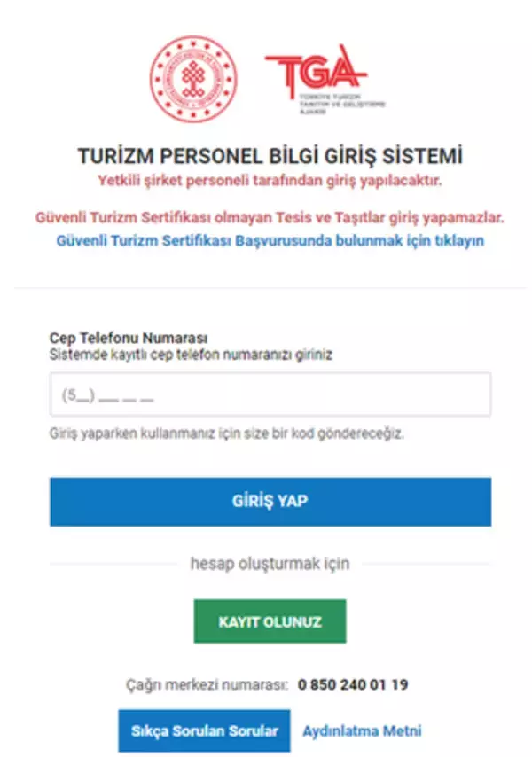Screen dimensions: 532x757
Task: Click the Cep Telefonu Numarası label
Action: click(x=129, y=338)
